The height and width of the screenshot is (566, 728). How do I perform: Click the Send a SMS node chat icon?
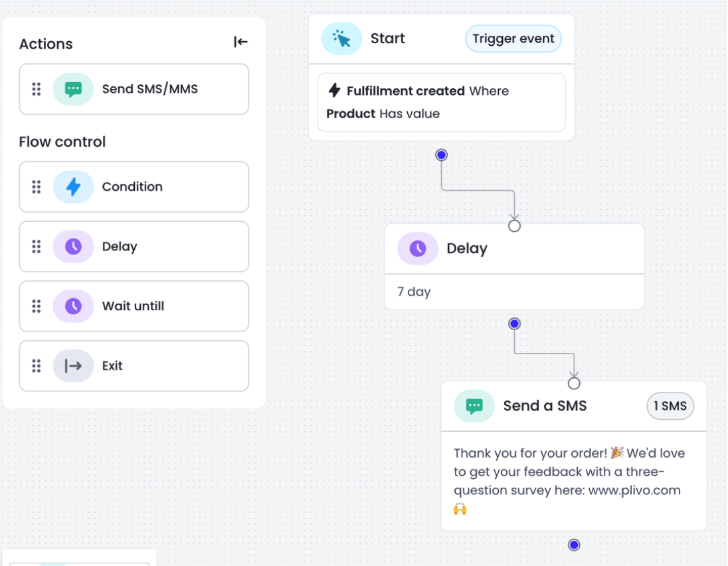tap(474, 406)
